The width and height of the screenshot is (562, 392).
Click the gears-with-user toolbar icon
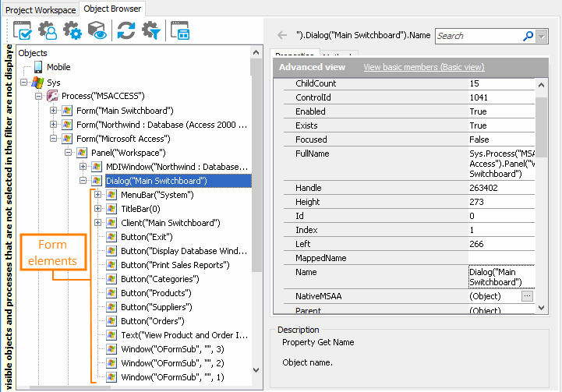(x=48, y=30)
